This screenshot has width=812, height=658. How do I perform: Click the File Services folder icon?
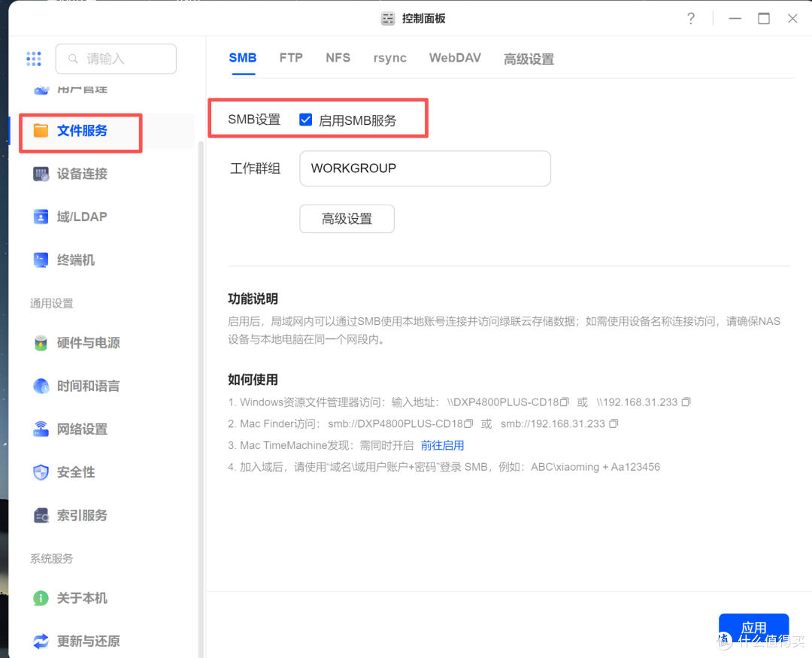(41, 131)
